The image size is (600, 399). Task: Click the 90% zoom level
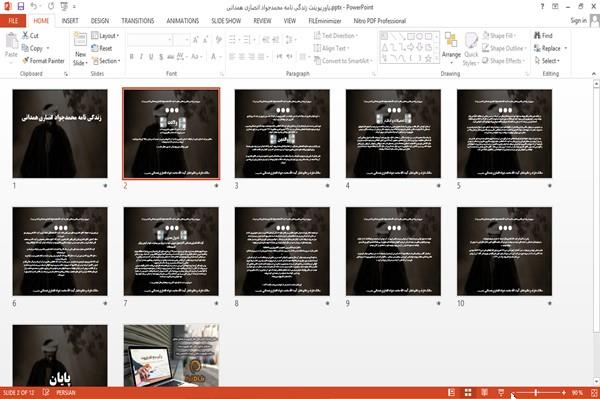(577, 392)
